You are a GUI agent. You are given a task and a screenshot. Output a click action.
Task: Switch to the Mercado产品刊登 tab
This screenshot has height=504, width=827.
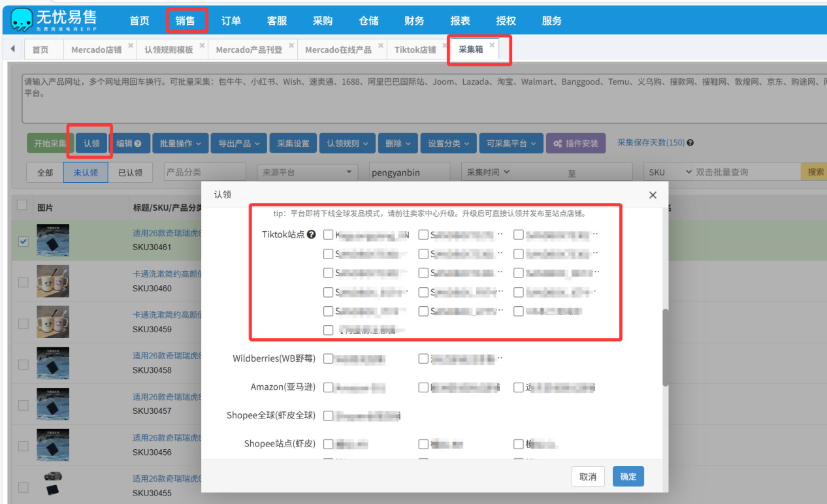tap(249, 50)
